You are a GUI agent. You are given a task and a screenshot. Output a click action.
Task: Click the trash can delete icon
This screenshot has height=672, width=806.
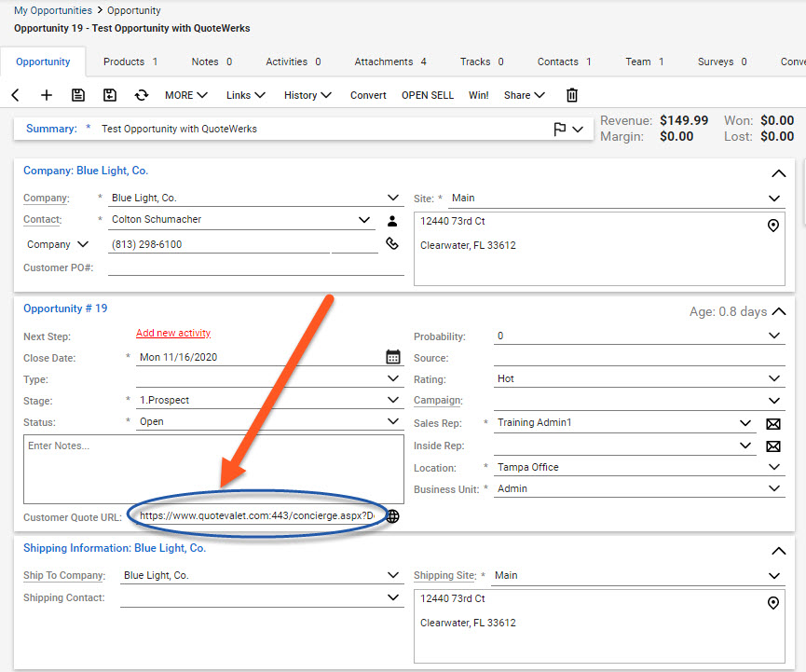click(572, 95)
